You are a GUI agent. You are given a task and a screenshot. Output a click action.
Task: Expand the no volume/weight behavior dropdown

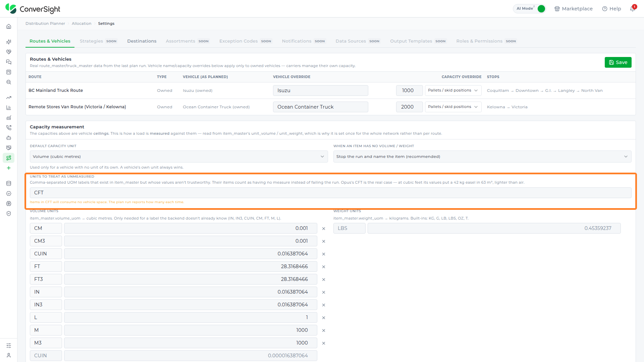(482, 157)
